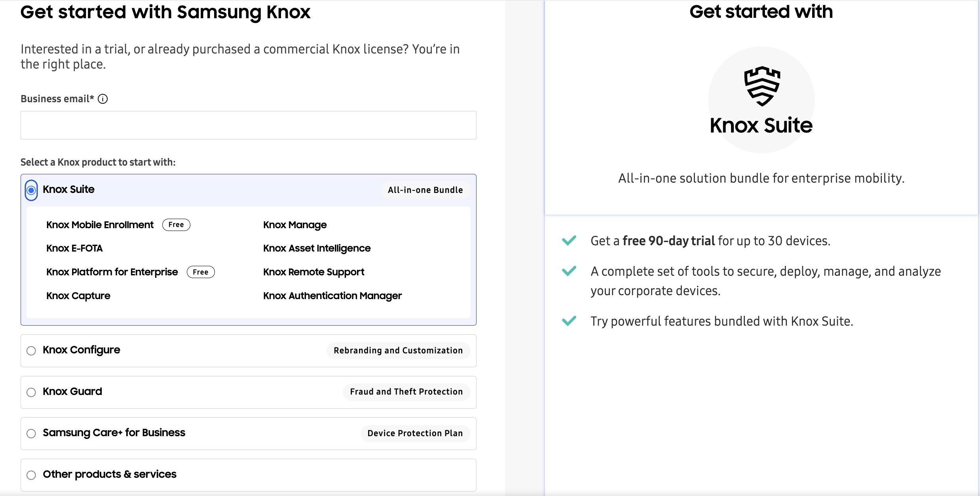Click the 'Business email*' field label
Screen dimensions: 980x496
57,99
